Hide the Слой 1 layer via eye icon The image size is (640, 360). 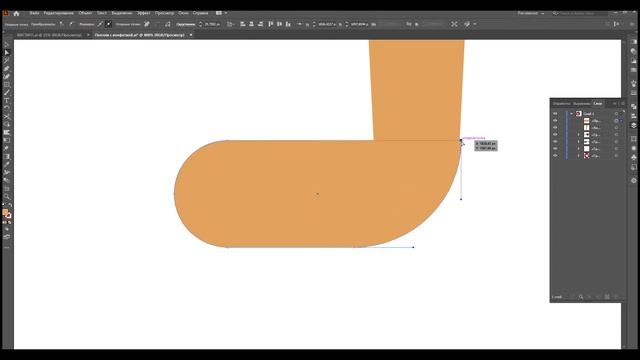click(x=555, y=113)
